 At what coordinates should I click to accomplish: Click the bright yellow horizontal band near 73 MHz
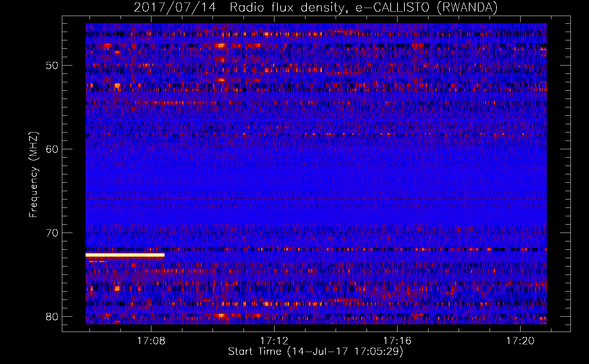(x=125, y=255)
